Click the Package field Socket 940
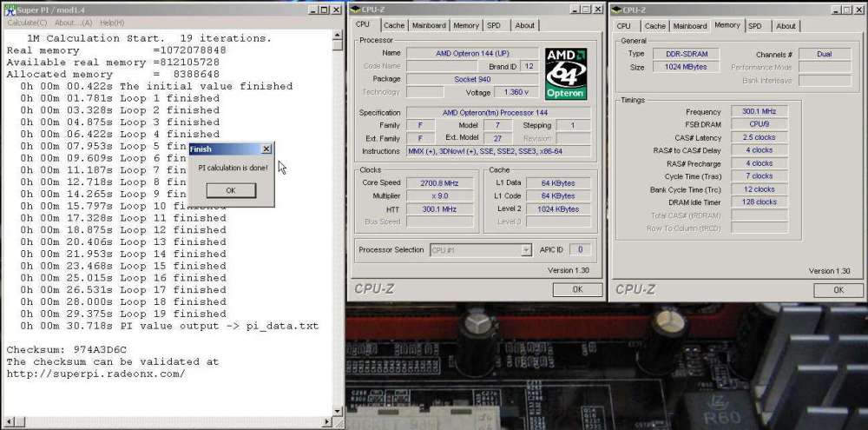The width and height of the screenshot is (868, 430). (x=472, y=79)
